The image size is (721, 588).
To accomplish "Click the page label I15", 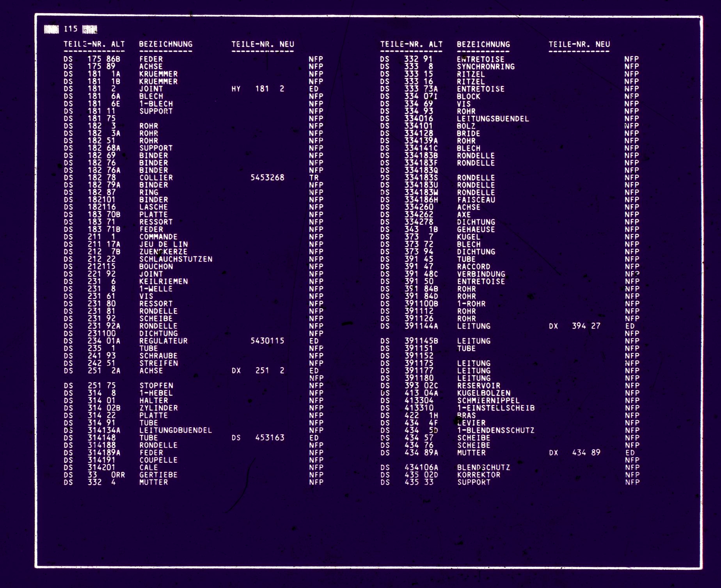I will click(x=71, y=29).
